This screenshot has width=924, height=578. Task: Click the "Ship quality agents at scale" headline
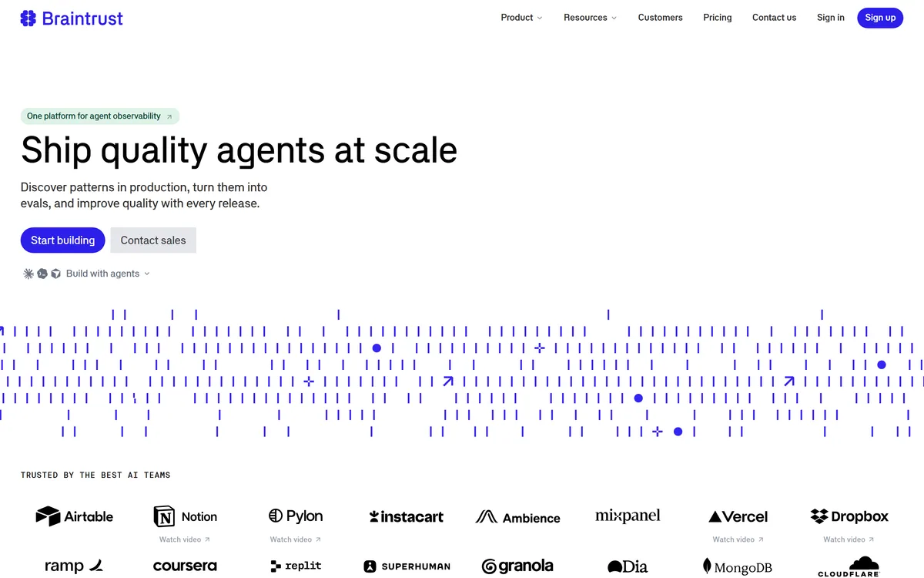[x=239, y=150]
